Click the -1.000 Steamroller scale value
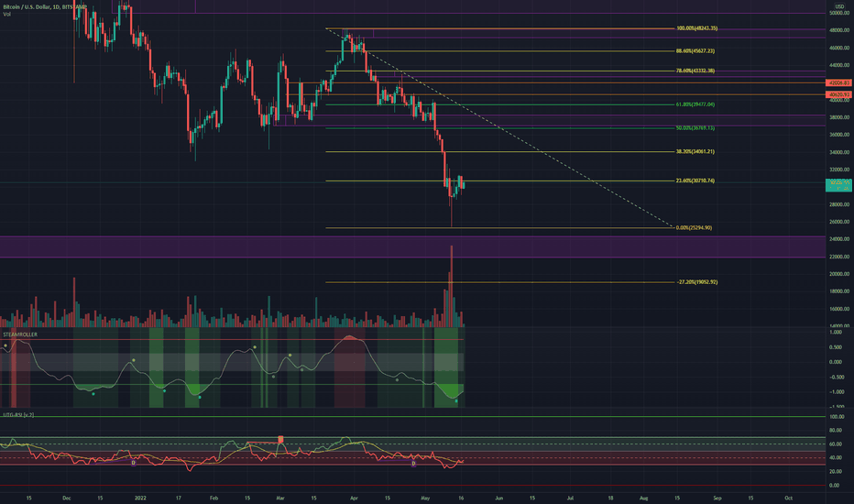This screenshot has height=504, width=854. point(837,392)
